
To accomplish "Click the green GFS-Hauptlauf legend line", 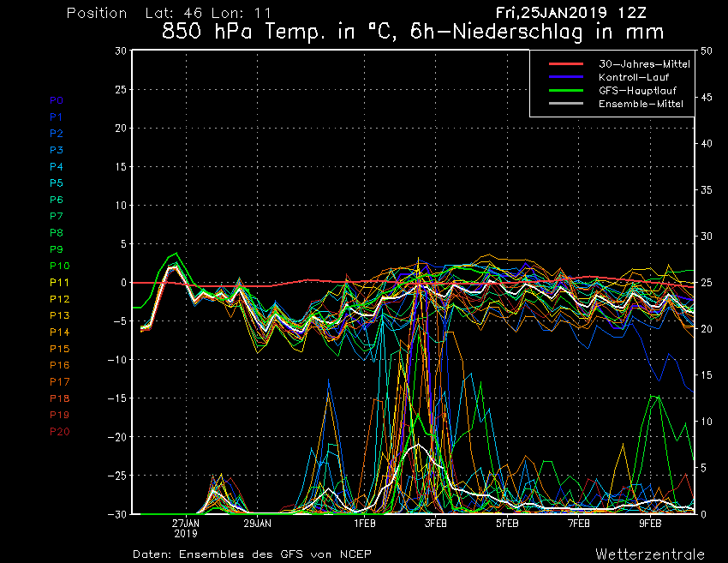I will (x=566, y=90).
